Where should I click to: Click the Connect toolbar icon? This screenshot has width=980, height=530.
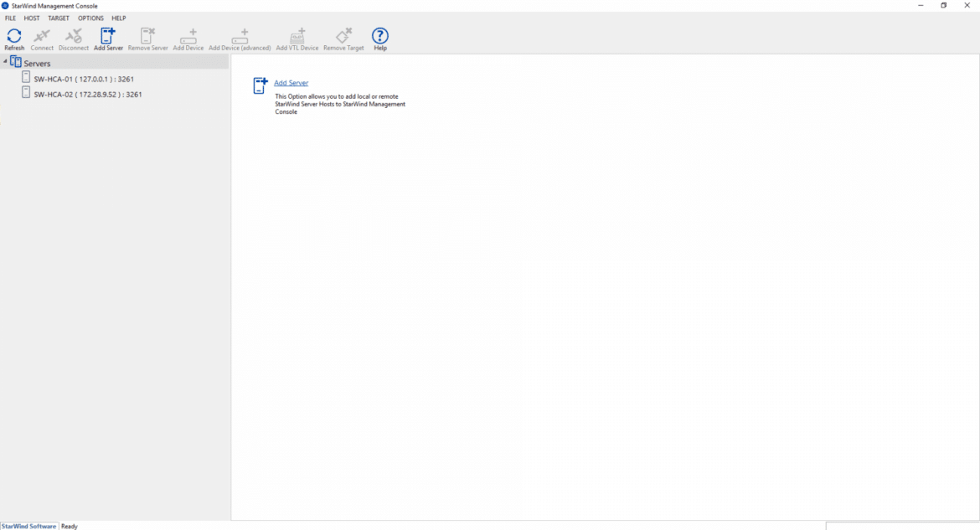coord(42,36)
